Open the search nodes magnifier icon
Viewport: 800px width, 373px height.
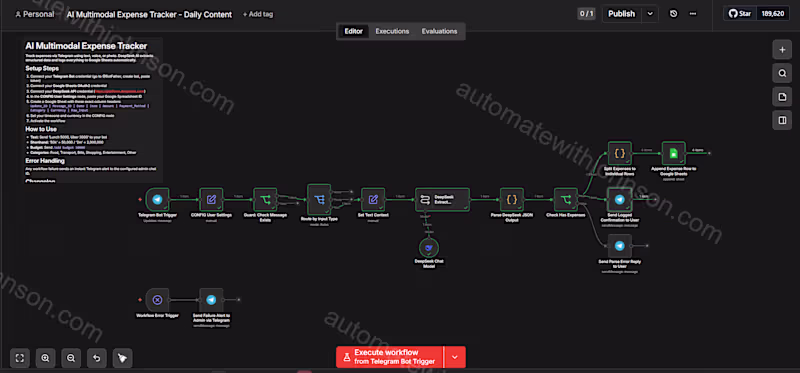pyautogui.click(x=782, y=73)
